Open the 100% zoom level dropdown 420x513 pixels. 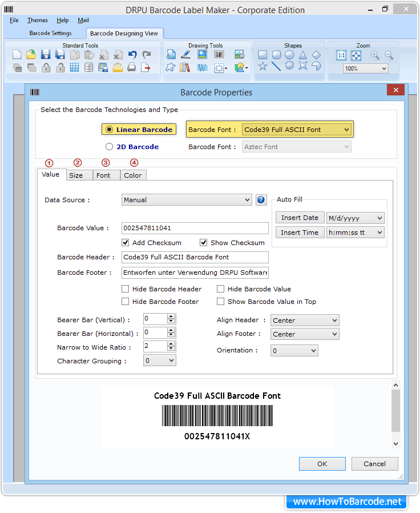(366, 69)
